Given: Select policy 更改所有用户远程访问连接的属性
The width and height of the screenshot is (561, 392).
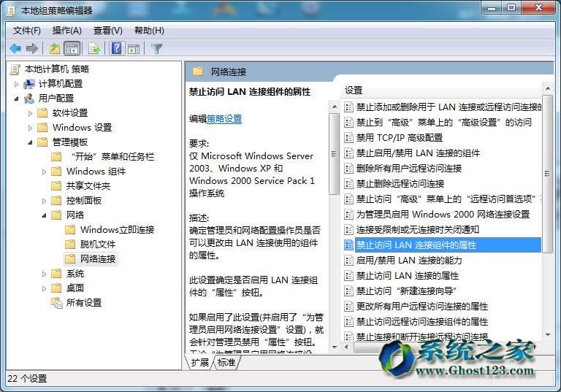Looking at the screenshot, I should pyautogui.click(x=422, y=306).
